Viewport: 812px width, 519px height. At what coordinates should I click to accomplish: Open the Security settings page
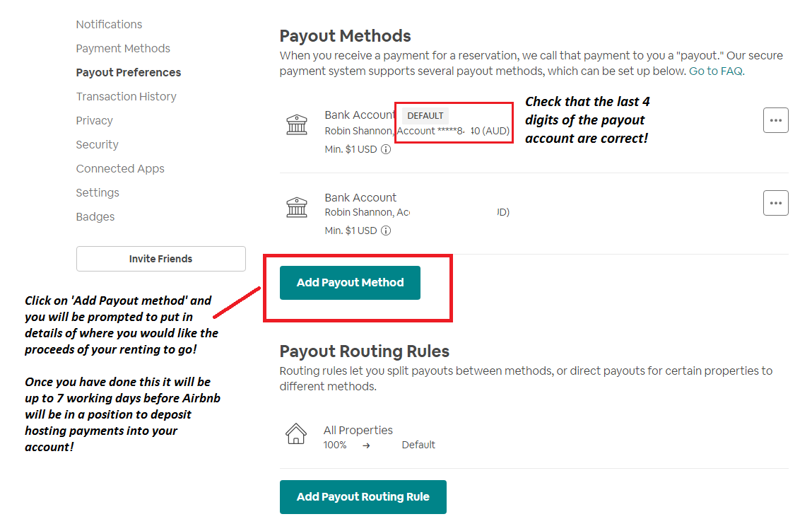click(97, 144)
